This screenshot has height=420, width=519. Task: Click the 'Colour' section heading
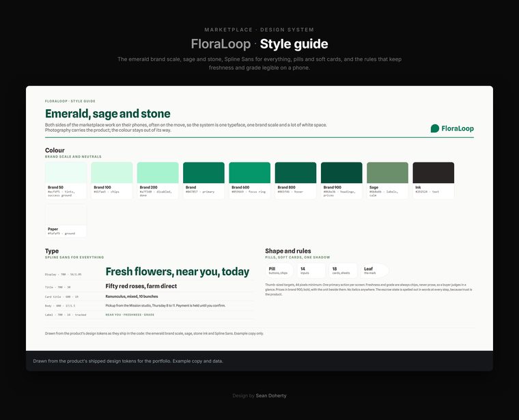tap(55, 150)
